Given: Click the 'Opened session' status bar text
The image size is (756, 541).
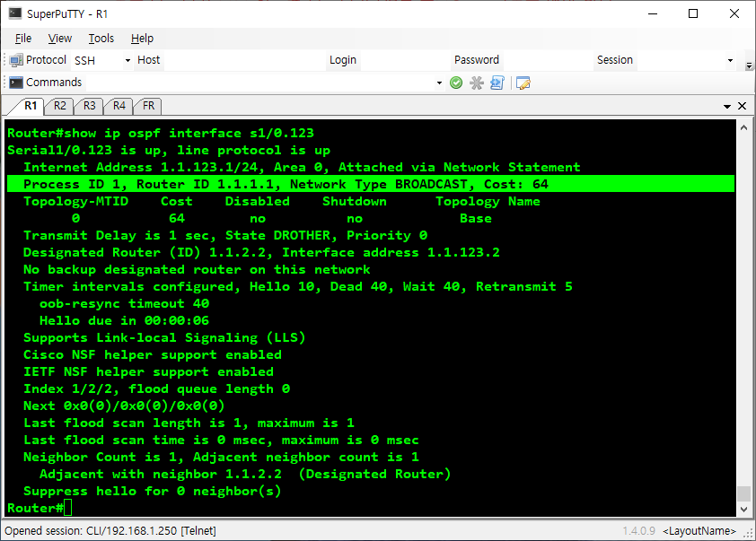Looking at the screenshot, I should 110,531.
